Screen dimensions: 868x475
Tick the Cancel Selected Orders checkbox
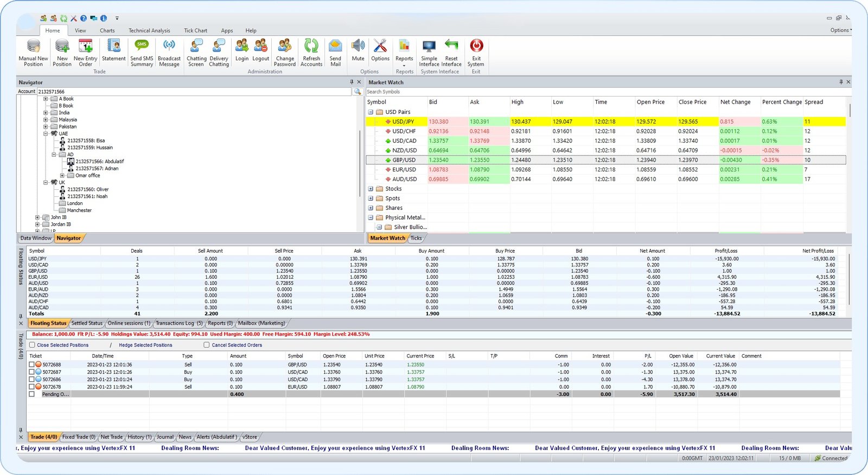[x=207, y=345]
